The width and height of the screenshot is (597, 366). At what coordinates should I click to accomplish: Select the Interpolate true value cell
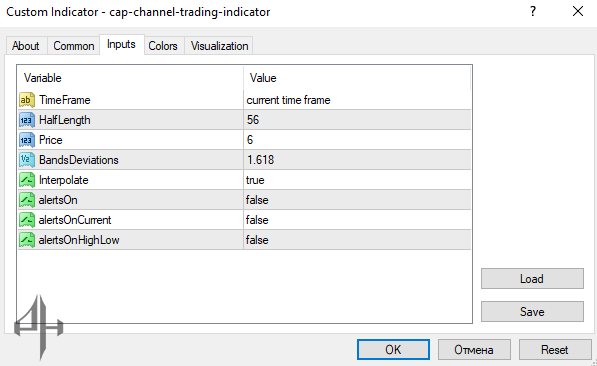(x=357, y=180)
